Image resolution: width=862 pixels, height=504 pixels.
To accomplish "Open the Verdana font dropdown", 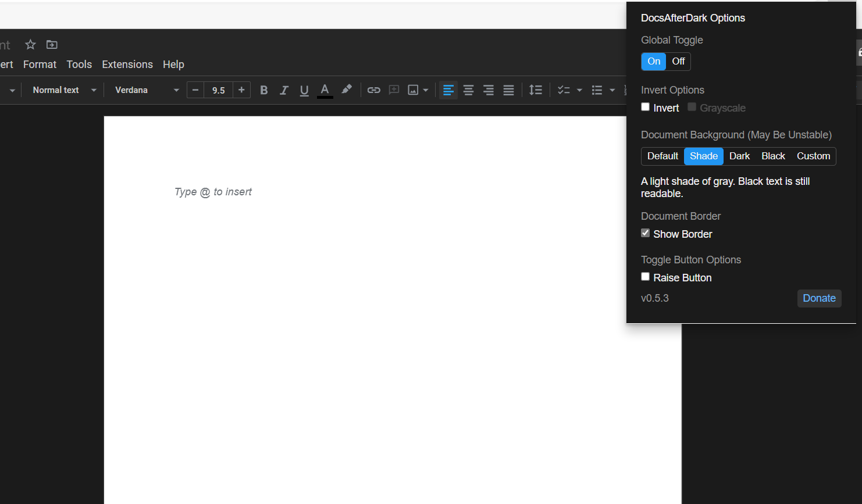I will 147,90.
